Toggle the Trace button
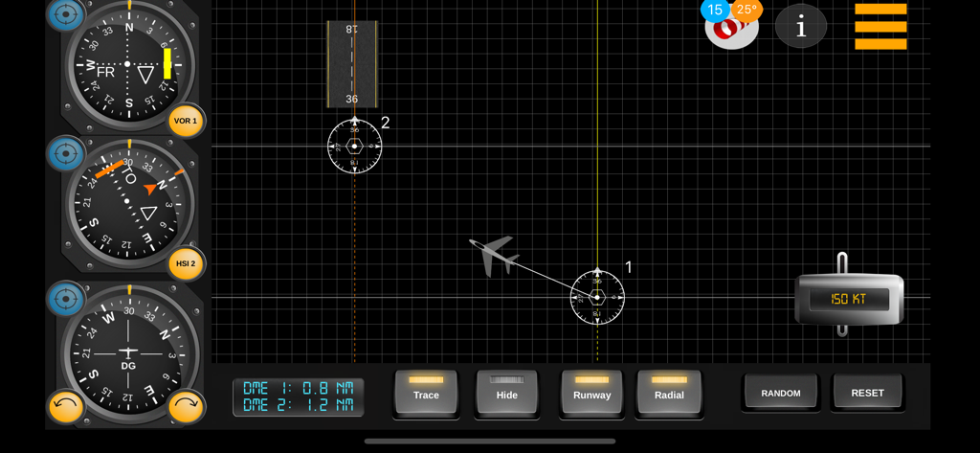The image size is (980, 453). (426, 393)
